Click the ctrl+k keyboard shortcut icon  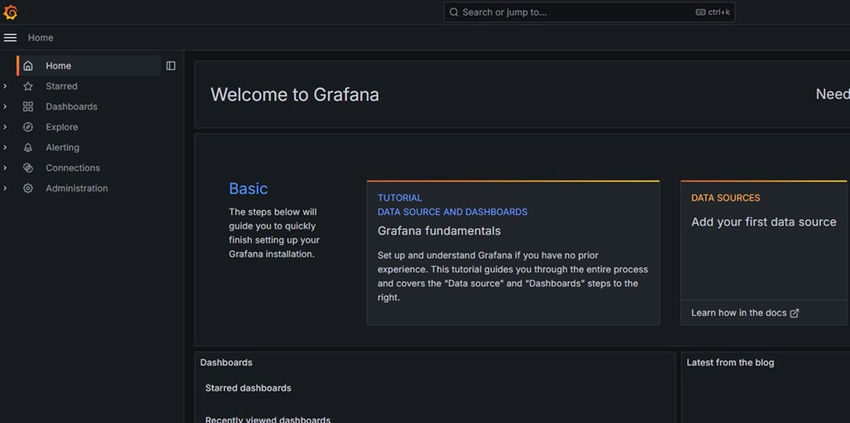pyautogui.click(x=700, y=12)
